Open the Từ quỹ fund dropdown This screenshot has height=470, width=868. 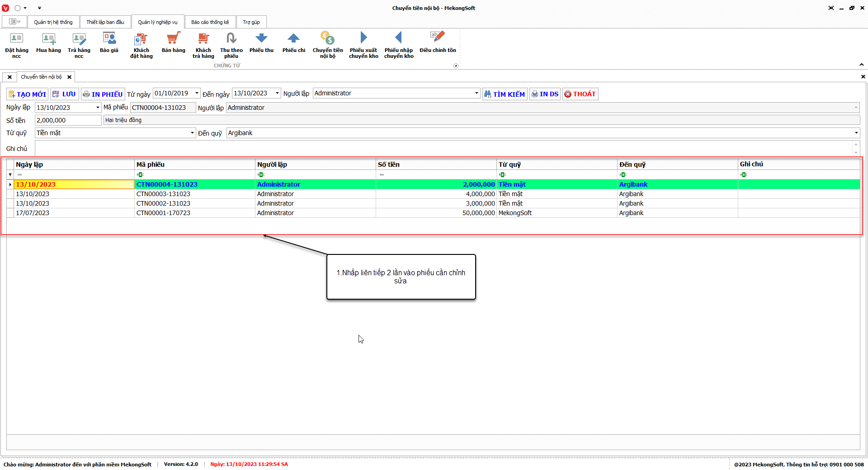pyautogui.click(x=192, y=133)
